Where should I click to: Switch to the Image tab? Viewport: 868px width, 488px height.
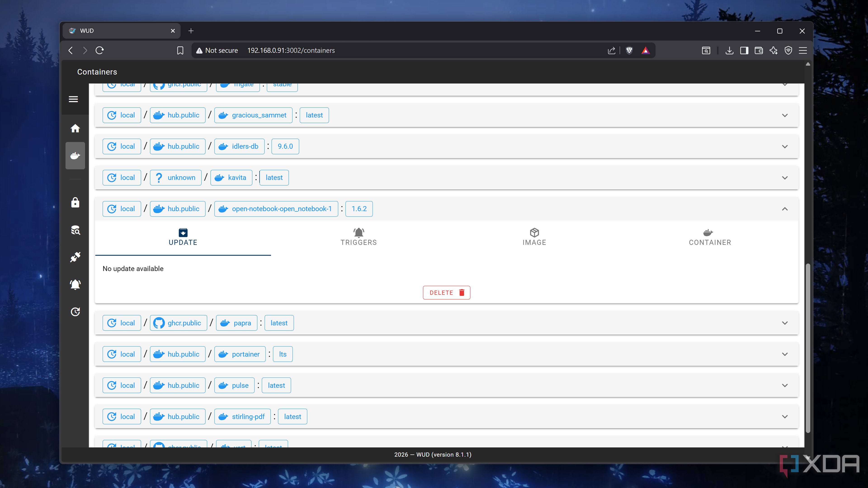pyautogui.click(x=534, y=237)
